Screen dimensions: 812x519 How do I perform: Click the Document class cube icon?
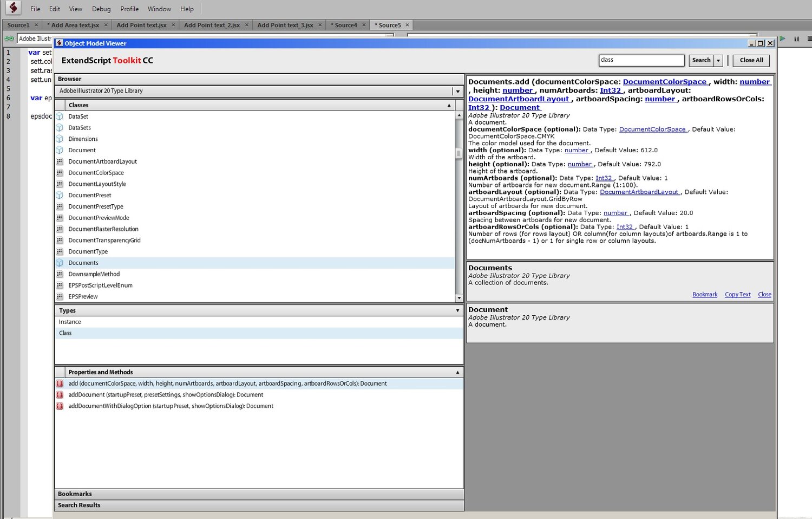click(60, 150)
